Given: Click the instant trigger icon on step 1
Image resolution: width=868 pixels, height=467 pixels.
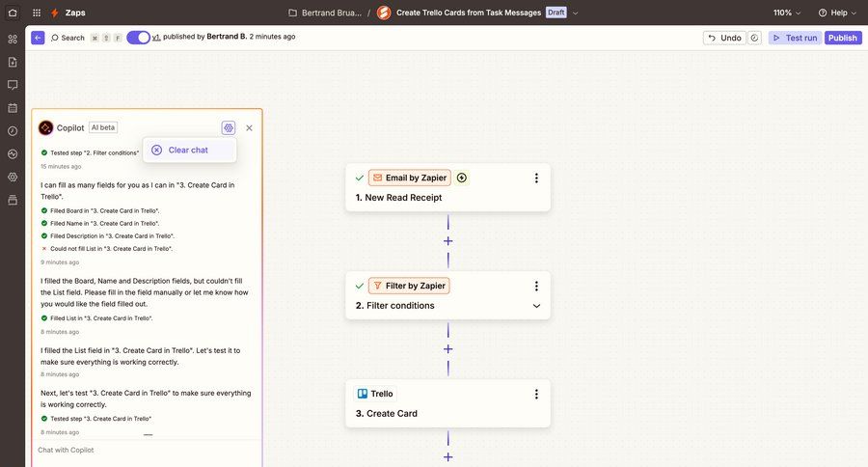Looking at the screenshot, I should coord(462,178).
